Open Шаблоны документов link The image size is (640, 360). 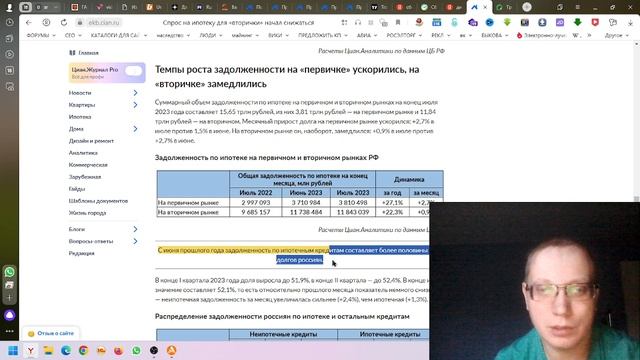98,201
